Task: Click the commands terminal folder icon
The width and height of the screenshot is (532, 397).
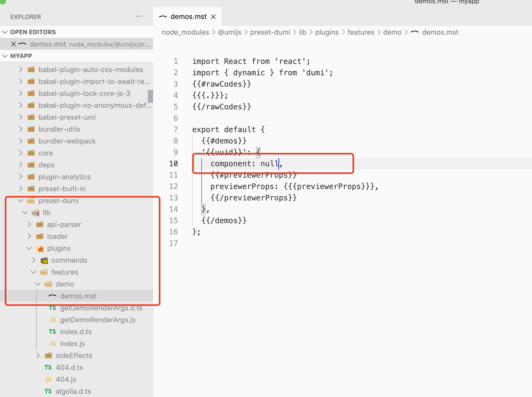Action: pyautogui.click(x=44, y=260)
